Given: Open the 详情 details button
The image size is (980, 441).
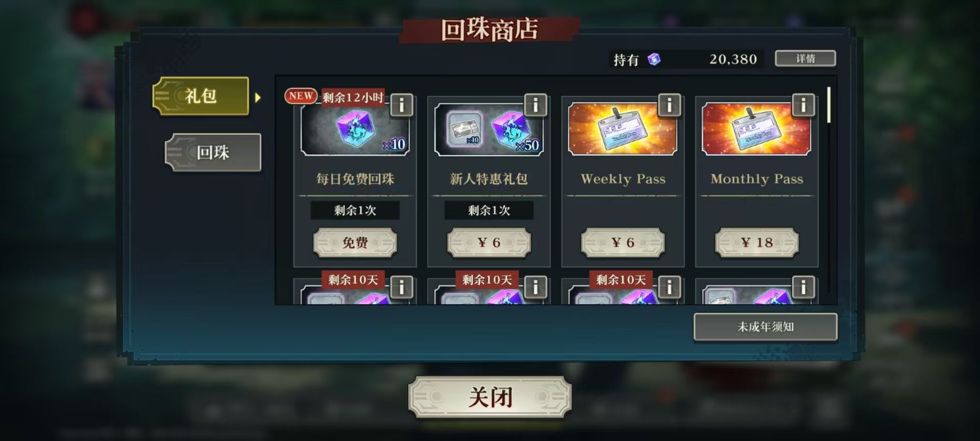Looking at the screenshot, I should [805, 59].
